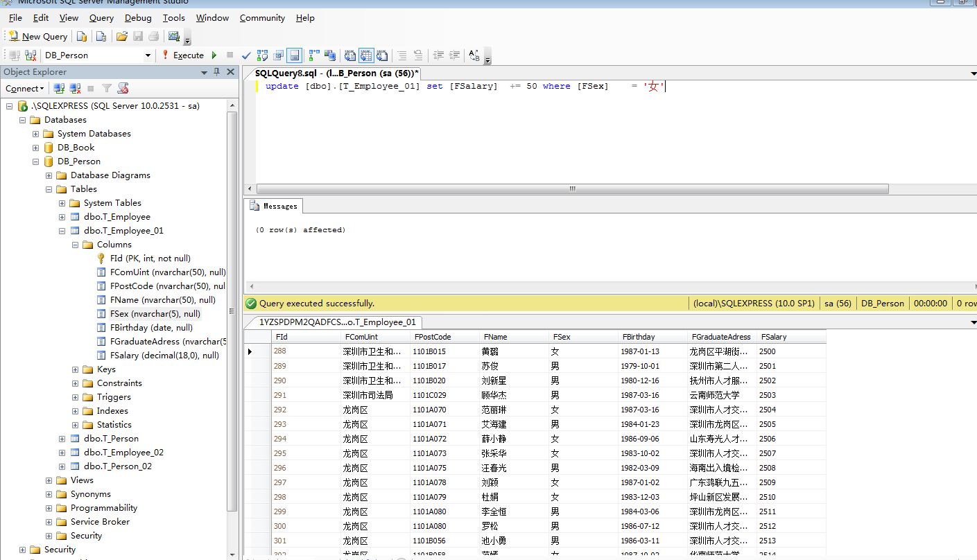Toggle Results to Grid output mode
Viewport: 977px width, 560px height.
(365, 55)
